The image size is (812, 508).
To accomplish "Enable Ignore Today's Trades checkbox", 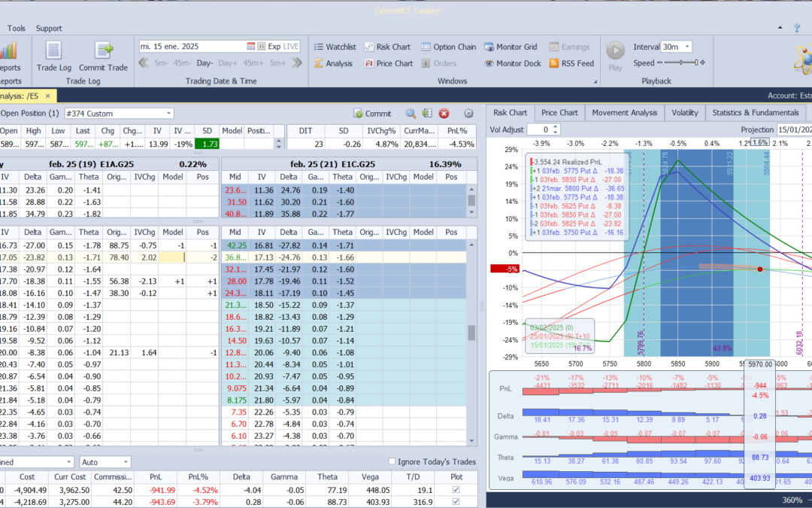I will [x=392, y=461].
